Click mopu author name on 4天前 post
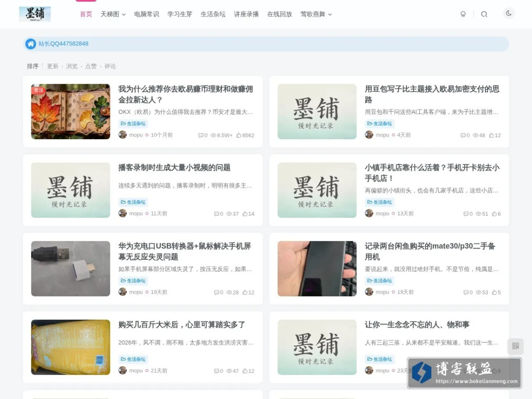The image size is (532, 399). coord(382,135)
